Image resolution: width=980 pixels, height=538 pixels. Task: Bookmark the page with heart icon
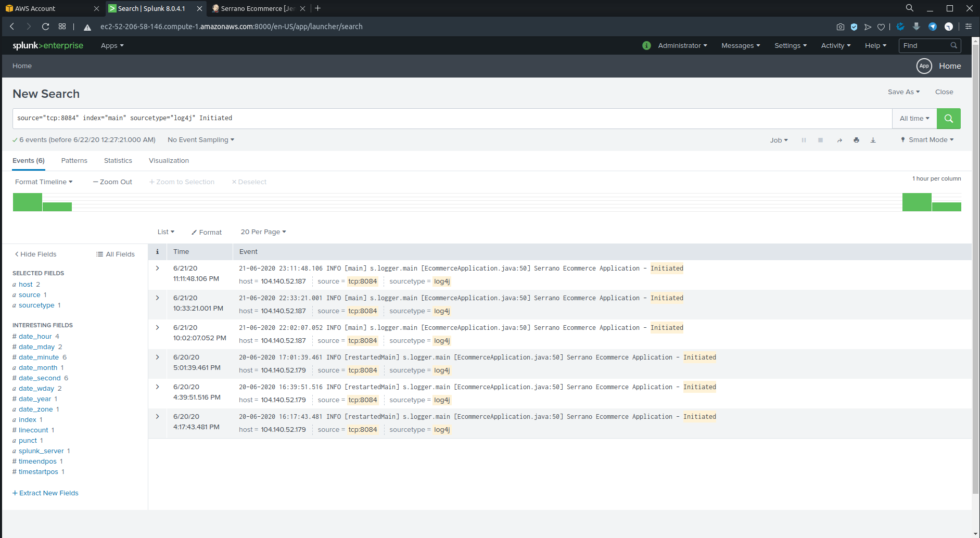pos(881,27)
